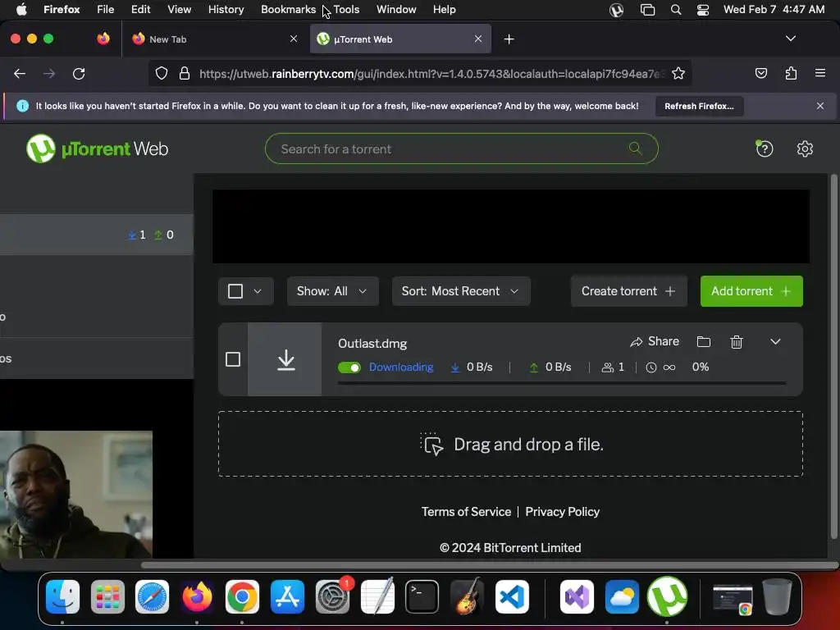840x630 pixels.
Task: Share the Outlast.dmg torrent
Action: tap(655, 342)
